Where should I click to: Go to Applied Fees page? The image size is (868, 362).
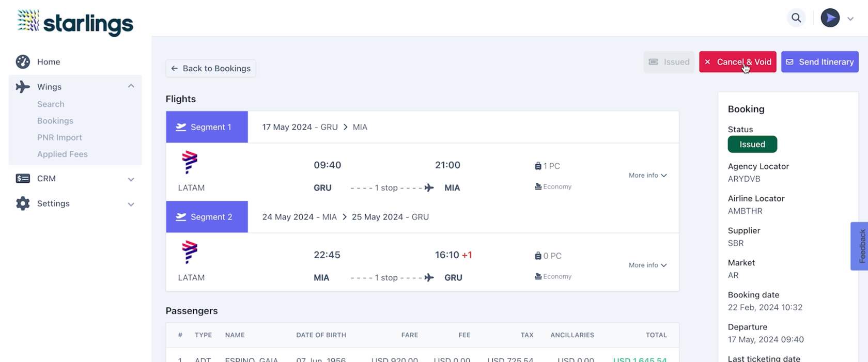tap(63, 154)
